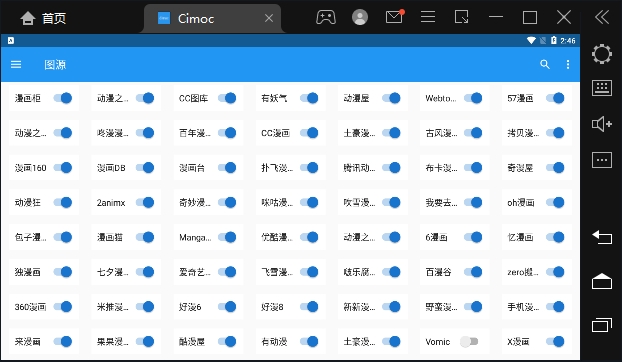Open the emulator three-line menu
The image size is (622, 362).
click(428, 17)
